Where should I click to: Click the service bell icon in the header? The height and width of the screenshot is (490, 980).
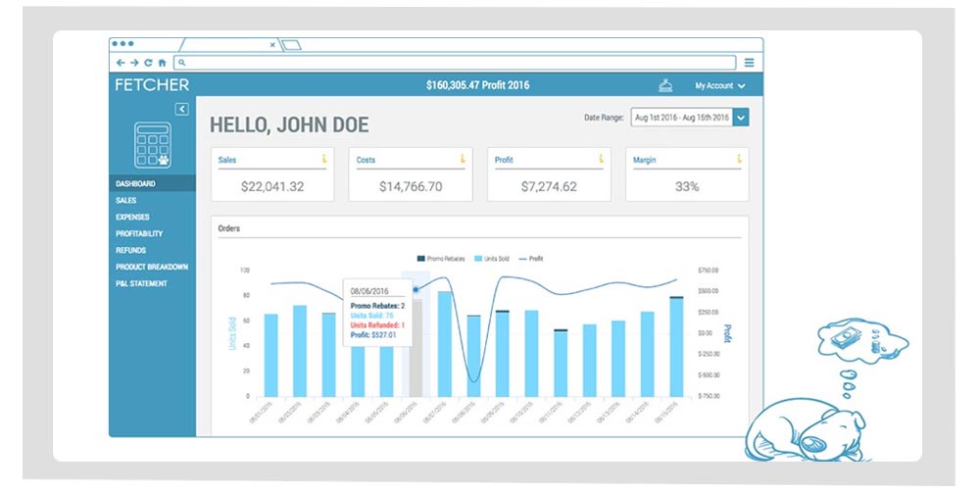pos(665,85)
